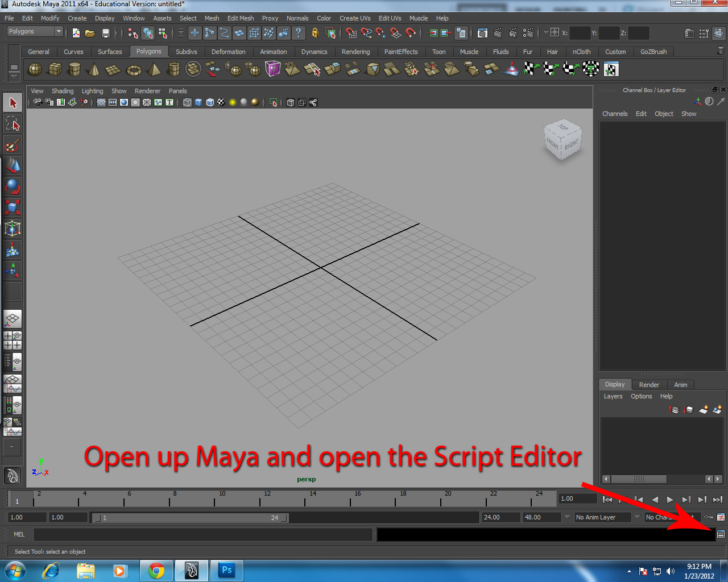This screenshot has width=728, height=582.
Task: Open the Window menu
Action: (134, 18)
